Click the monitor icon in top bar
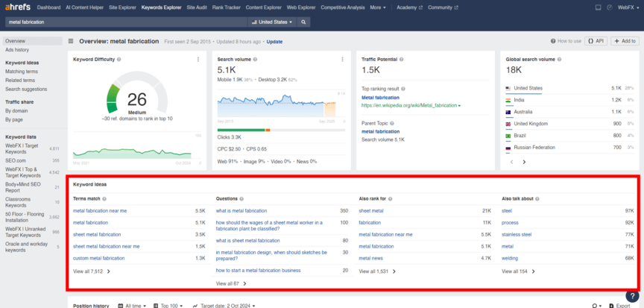The image size is (644, 308). click(x=598, y=7)
